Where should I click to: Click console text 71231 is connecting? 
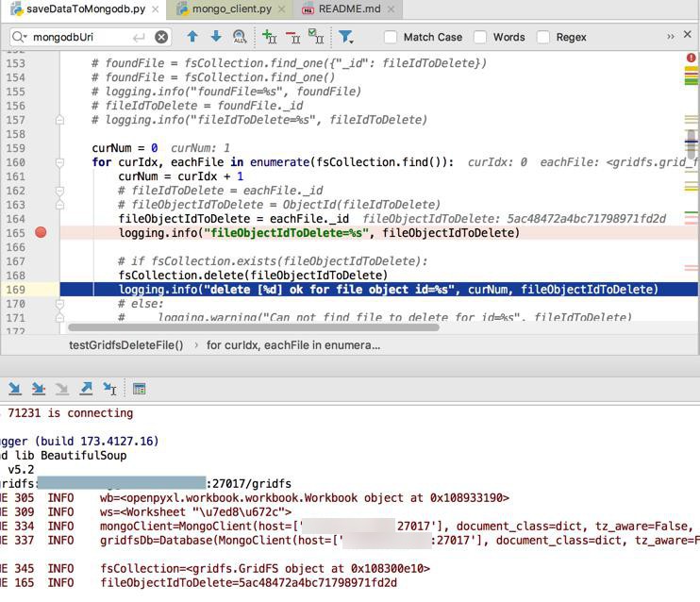[71, 412]
